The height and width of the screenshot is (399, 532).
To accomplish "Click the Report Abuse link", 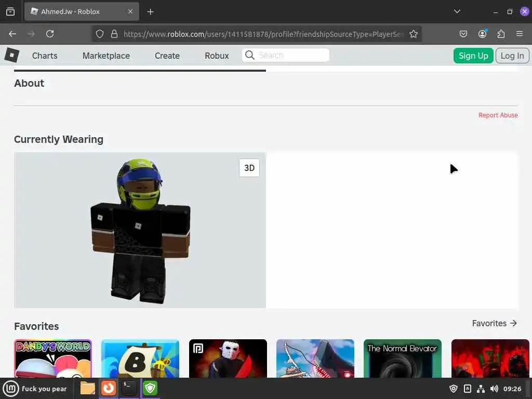I will pos(498,115).
